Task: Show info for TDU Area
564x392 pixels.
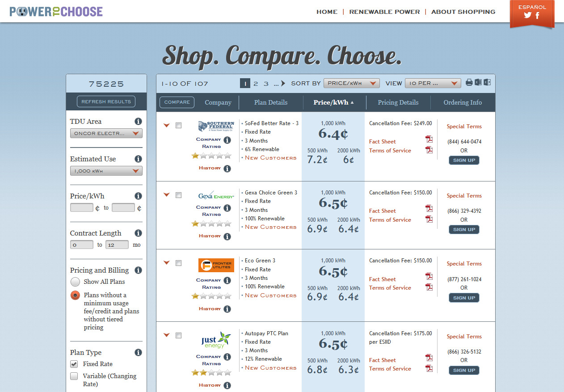Action: [x=138, y=122]
